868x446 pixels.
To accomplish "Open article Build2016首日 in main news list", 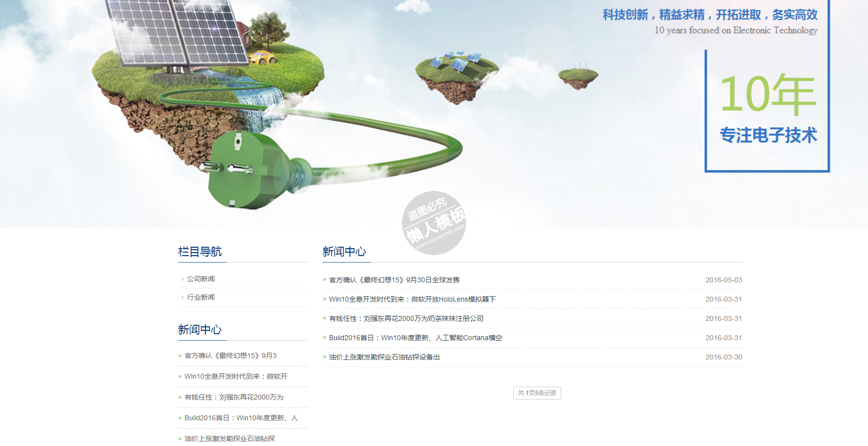I will (416, 338).
